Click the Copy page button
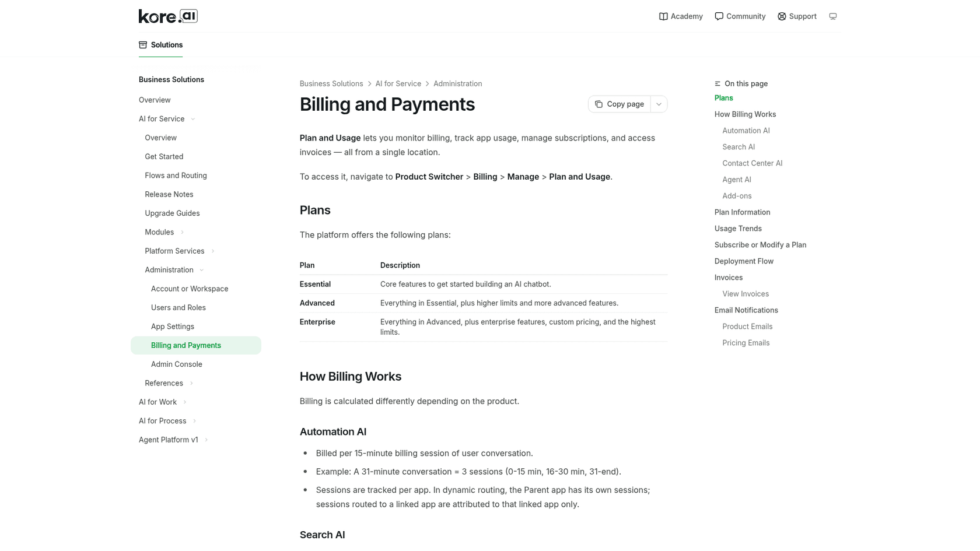Screen dimensions: 980x551 619,104
